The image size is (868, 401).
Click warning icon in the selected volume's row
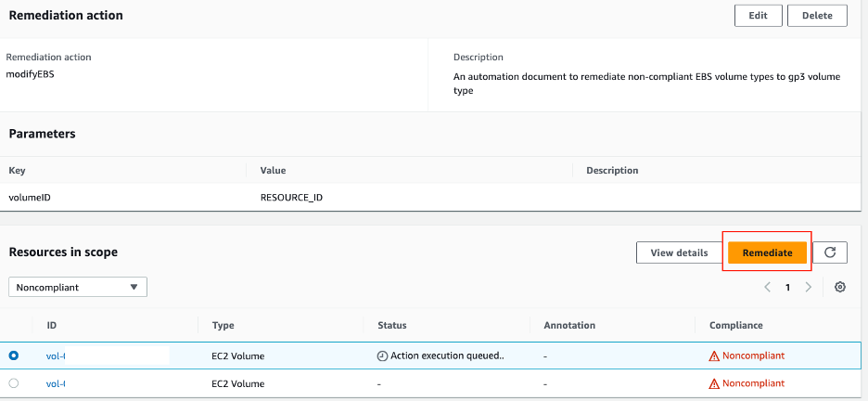[714, 356]
